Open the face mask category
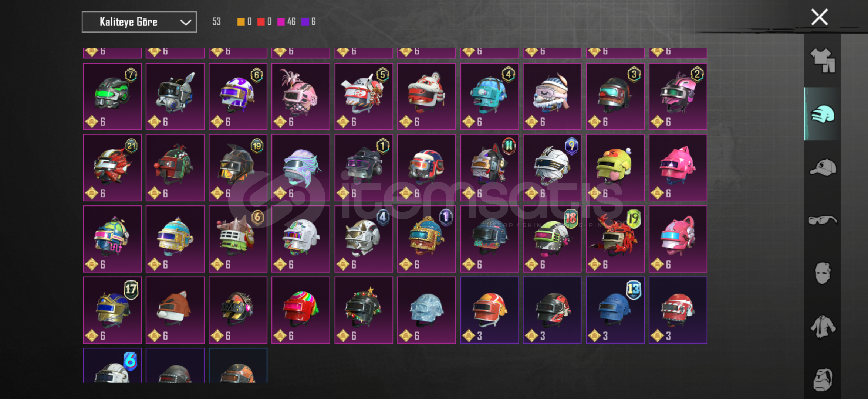Viewport: 868px width, 399px height. (823, 273)
